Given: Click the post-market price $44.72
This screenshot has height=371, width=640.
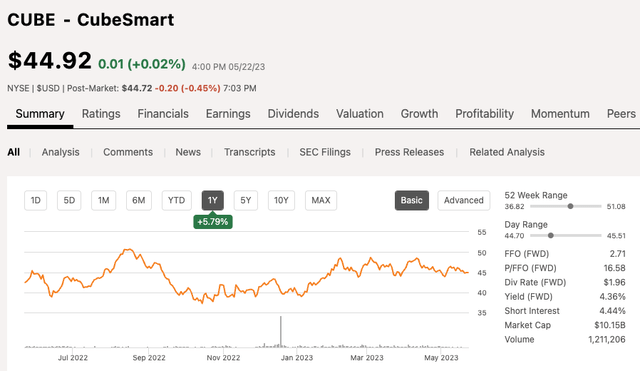Looking at the screenshot, I should click(137, 88).
